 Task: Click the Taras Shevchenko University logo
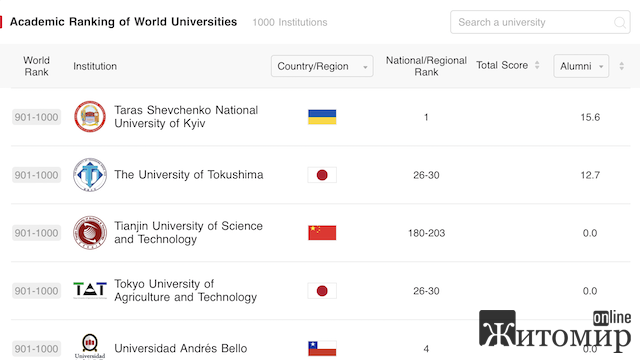(90, 117)
